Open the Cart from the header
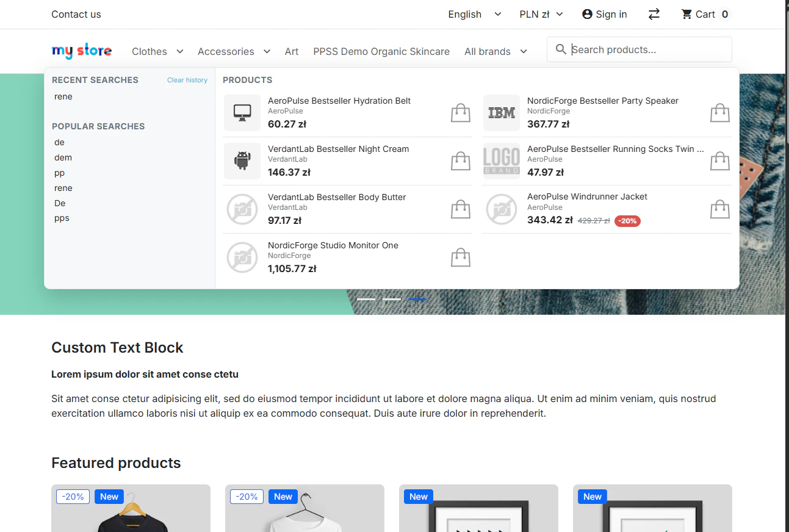The image size is (789, 532). coord(705,14)
